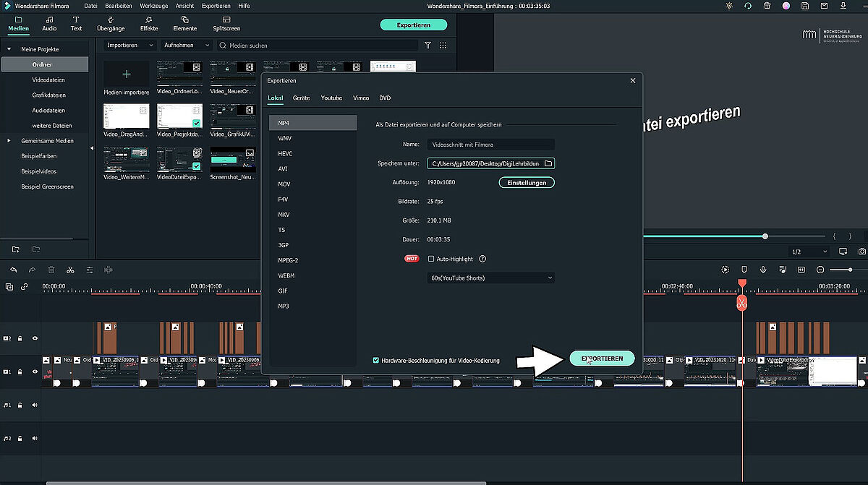Click the shield marker icon above the timeline
868x485 pixels.
click(x=744, y=270)
